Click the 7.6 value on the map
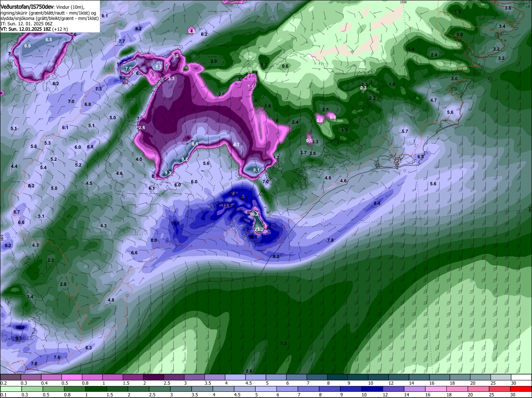Screen dimensions: 532x398 click(x=57, y=357)
